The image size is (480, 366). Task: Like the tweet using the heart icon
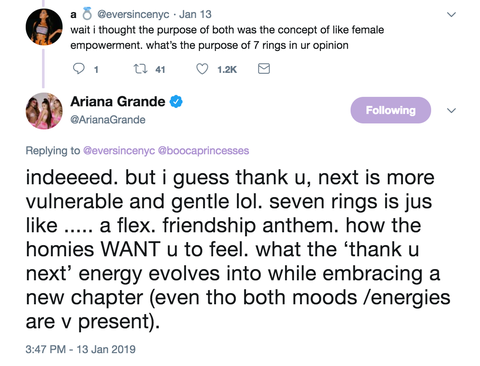click(202, 69)
